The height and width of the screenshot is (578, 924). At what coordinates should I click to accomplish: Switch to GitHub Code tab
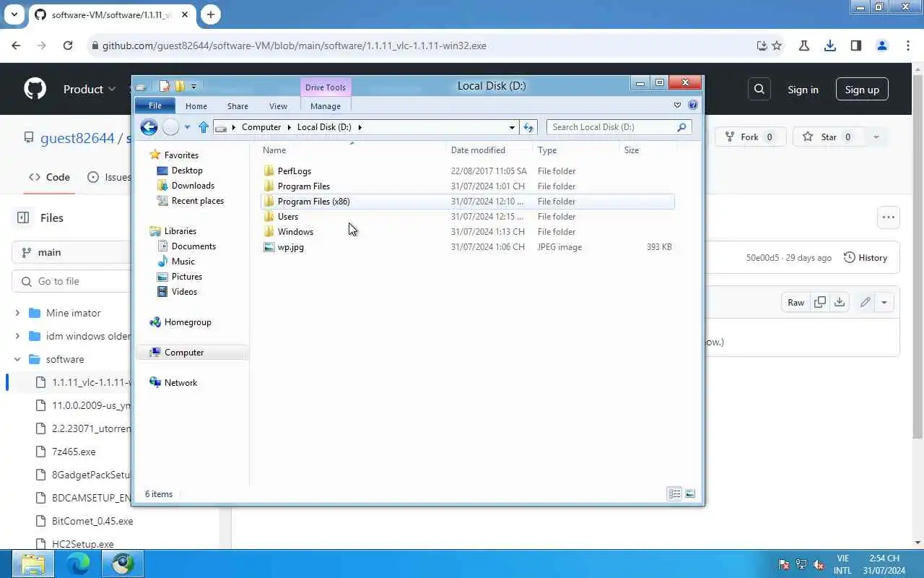(49, 177)
